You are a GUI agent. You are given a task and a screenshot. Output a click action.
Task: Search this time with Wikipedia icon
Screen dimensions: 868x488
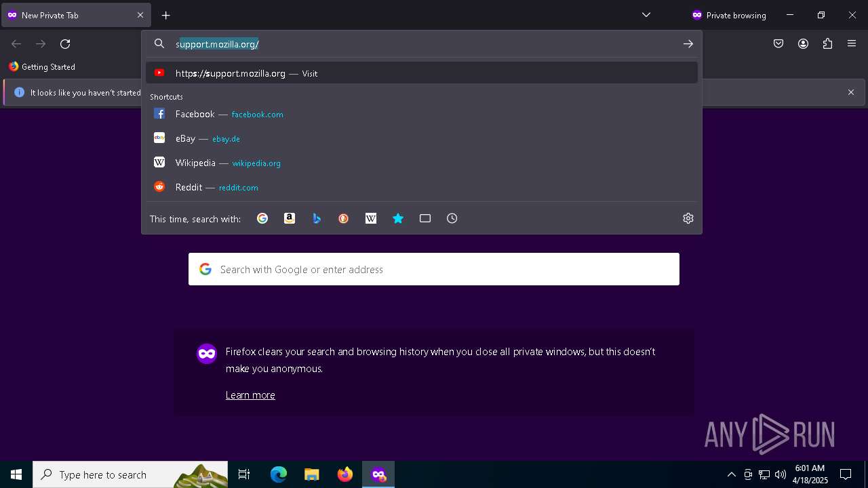coord(371,218)
